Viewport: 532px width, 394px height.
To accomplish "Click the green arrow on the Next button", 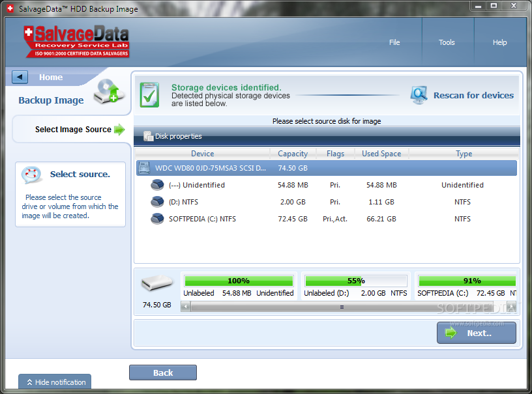I will [451, 333].
